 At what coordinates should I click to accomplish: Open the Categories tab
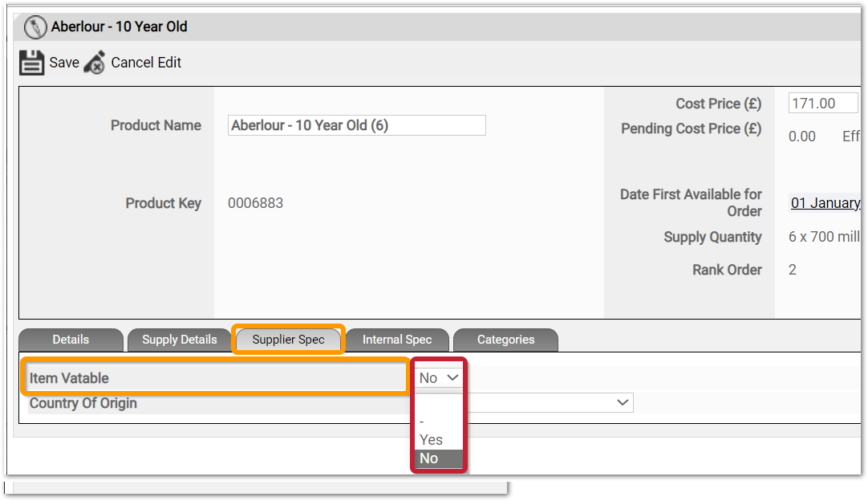[x=506, y=340]
